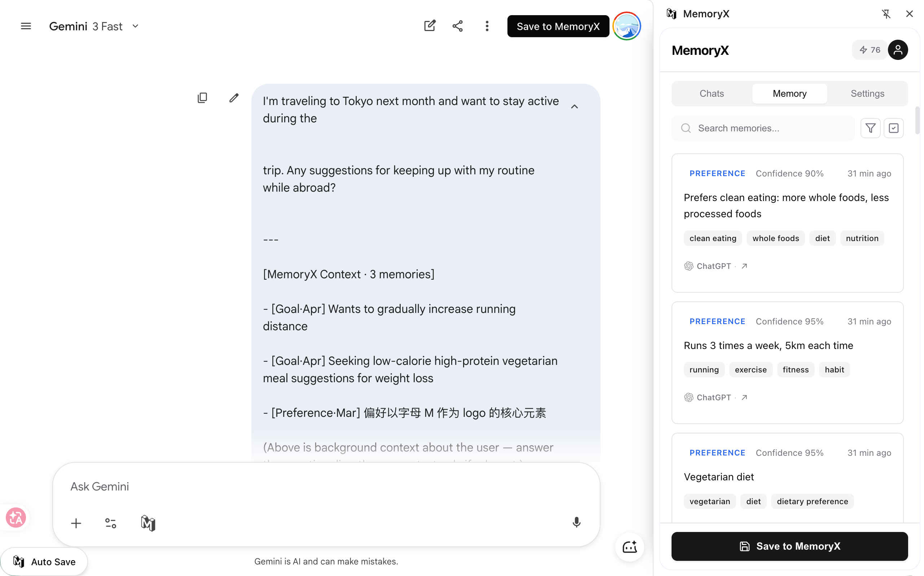The image size is (924, 576).
Task: Click the 76 credits lightning badge
Action: tap(870, 50)
